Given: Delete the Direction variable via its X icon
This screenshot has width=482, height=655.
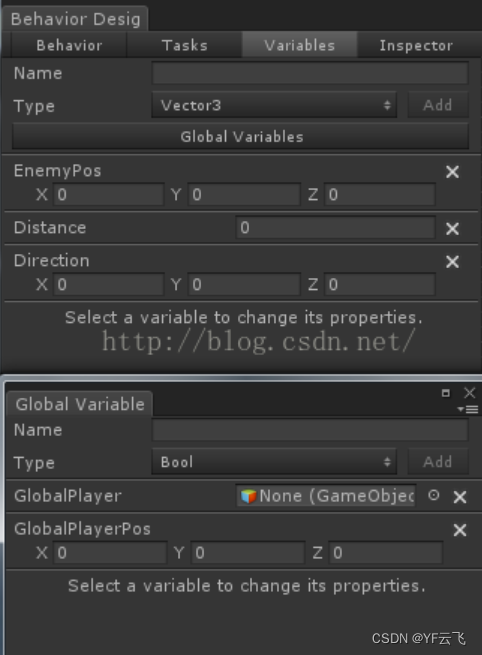Looking at the screenshot, I should (452, 262).
